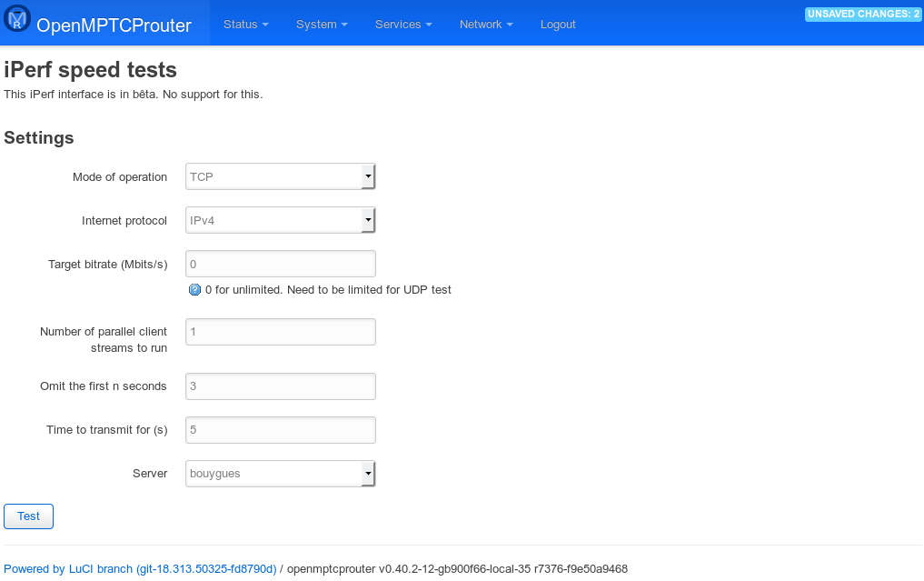This screenshot has height=581, width=924.
Task: Click the help icon under Target bitrate
Action: click(x=194, y=290)
